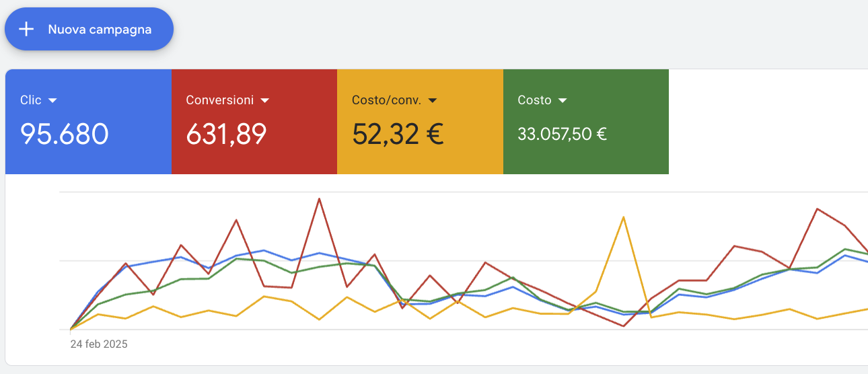The image size is (868, 374).
Task: Select the yellow Costo/conv. value 52,32 €
Action: (398, 134)
